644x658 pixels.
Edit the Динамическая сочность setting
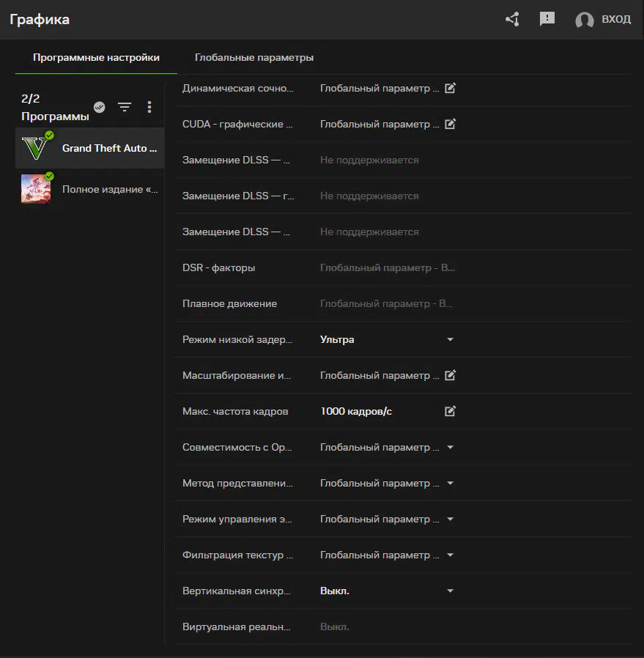click(451, 88)
